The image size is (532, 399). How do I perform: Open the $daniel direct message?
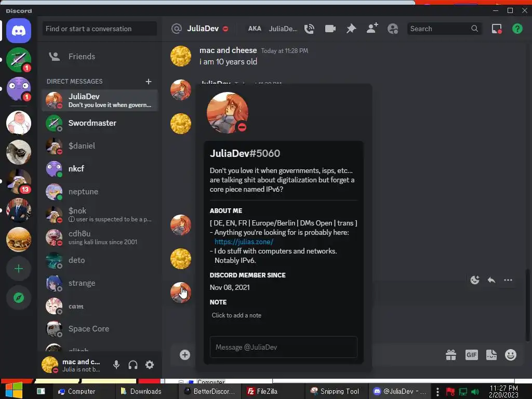click(x=100, y=146)
